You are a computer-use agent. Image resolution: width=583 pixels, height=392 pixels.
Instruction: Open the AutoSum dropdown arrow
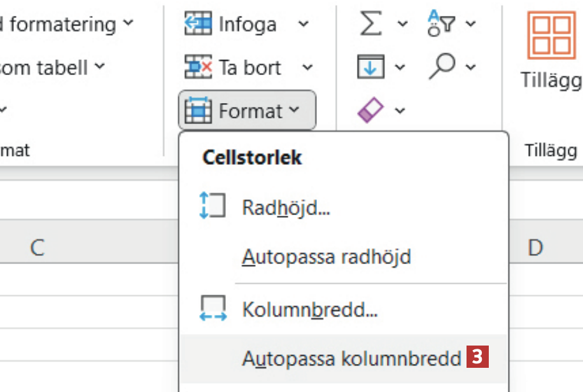click(x=402, y=24)
